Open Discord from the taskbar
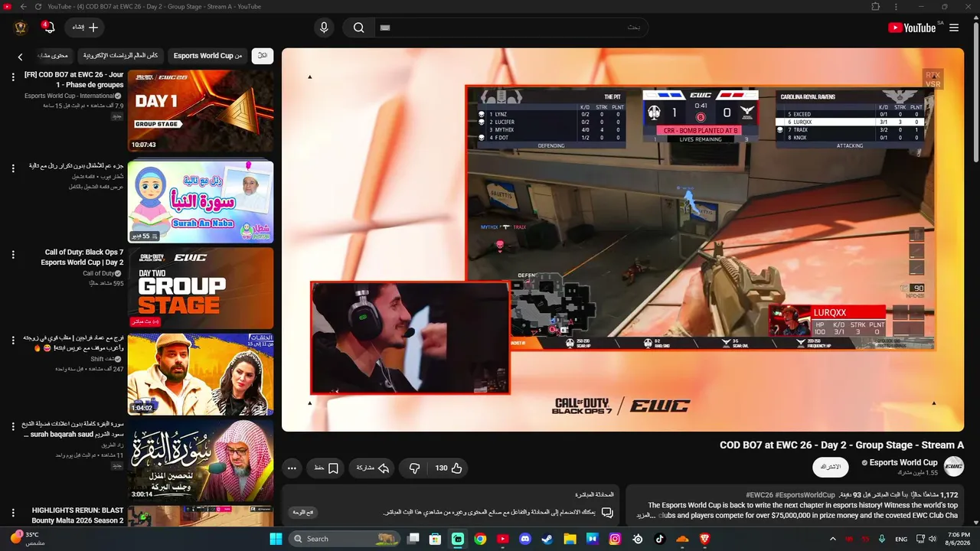 tap(524, 539)
